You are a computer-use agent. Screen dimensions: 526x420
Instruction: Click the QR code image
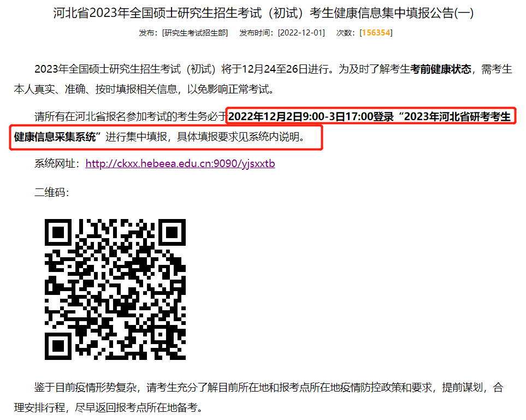click(x=115, y=289)
